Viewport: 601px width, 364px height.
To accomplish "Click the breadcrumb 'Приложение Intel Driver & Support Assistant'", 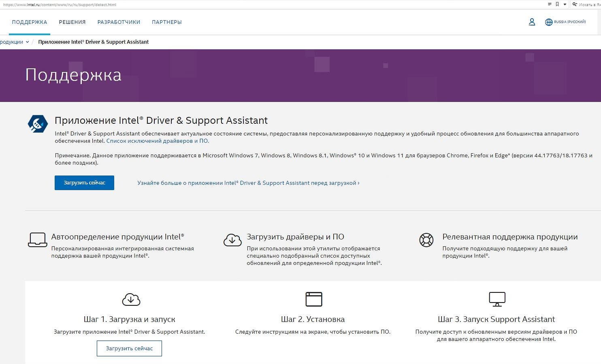I will pyautogui.click(x=94, y=42).
